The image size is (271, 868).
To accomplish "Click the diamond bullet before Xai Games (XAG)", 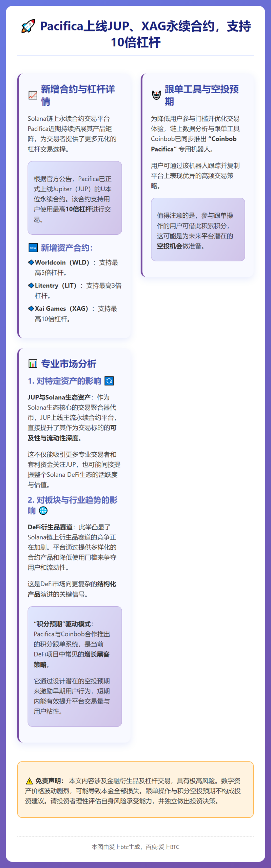I will coord(31,309).
